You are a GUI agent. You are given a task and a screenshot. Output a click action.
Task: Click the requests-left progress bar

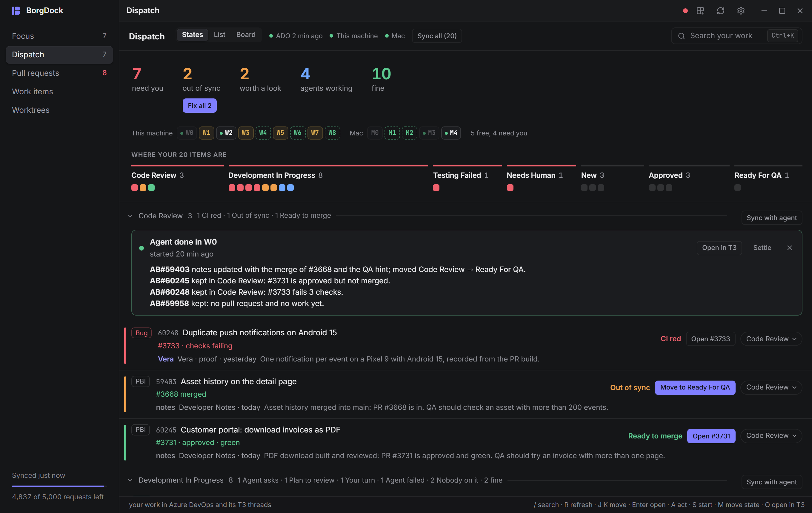(x=59, y=486)
